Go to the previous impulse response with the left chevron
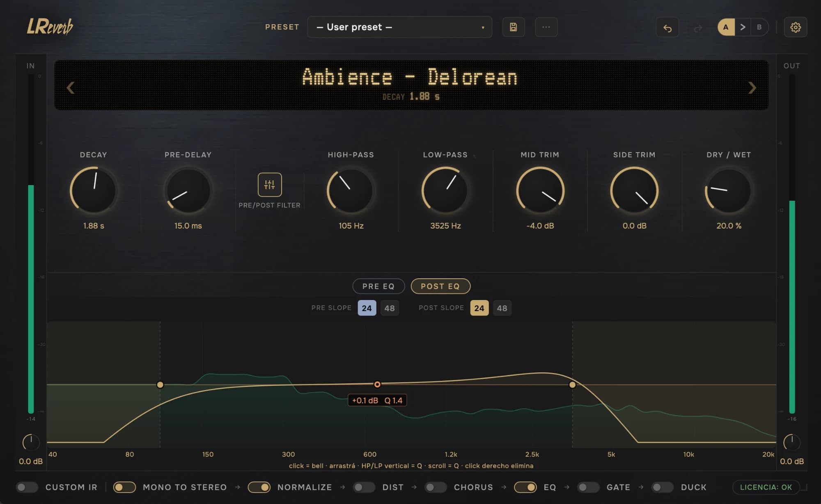The image size is (821, 504). click(71, 87)
